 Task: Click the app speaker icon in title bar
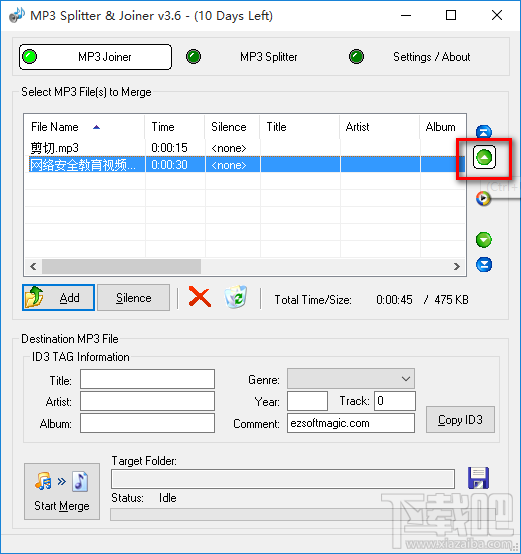pyautogui.click(x=17, y=15)
